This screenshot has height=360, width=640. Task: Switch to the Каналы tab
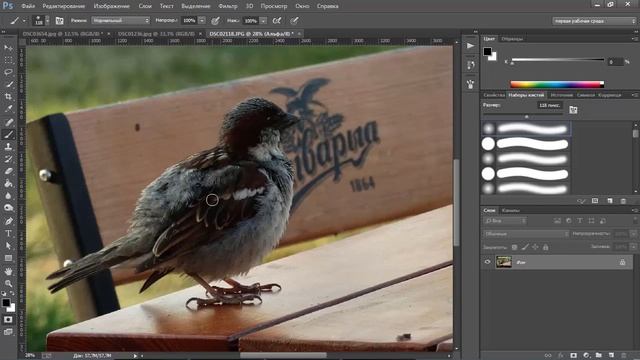coord(511,210)
